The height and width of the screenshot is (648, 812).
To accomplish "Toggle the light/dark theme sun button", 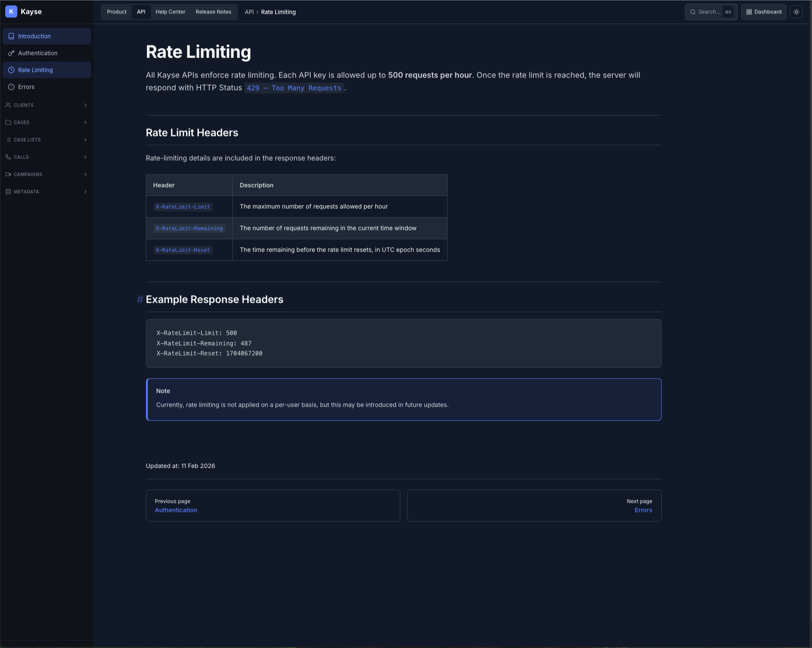I will (796, 12).
